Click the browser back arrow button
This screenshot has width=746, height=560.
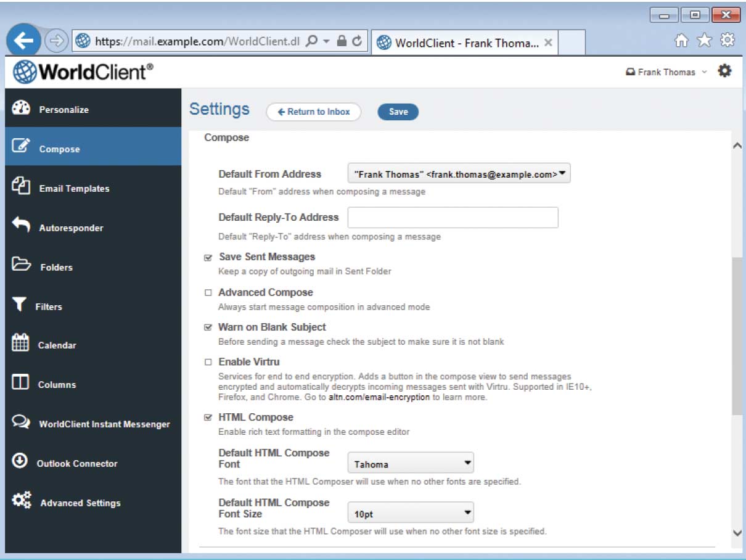[24, 42]
